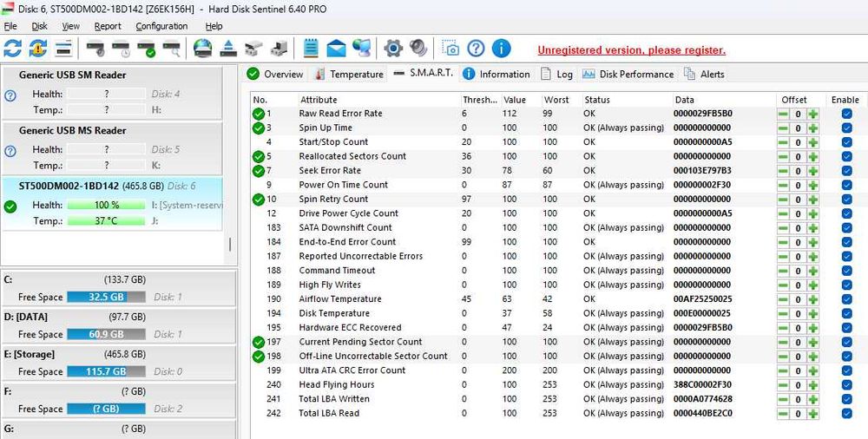Click the Unregistered version register link

pyautogui.click(x=632, y=50)
